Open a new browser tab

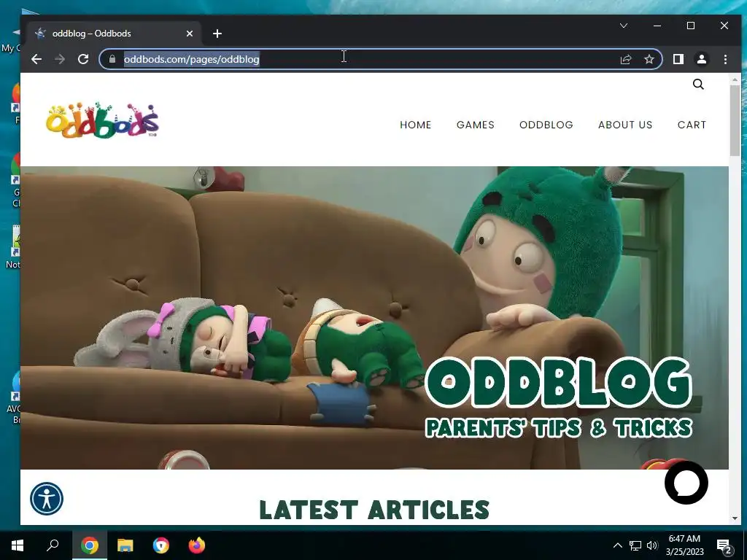pos(217,34)
